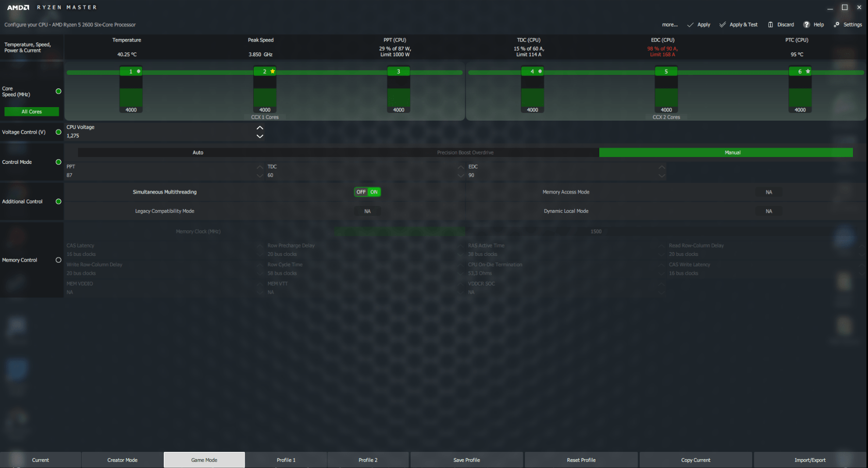Toggle the Voltage Control indicator
The image size is (868, 468).
[x=59, y=132]
